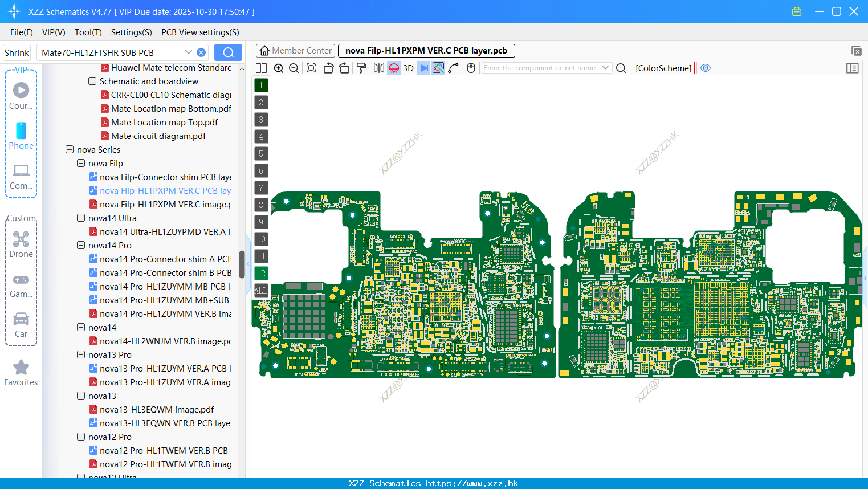Select the Car category icon
This screenshot has height=489, width=868.
(21, 324)
